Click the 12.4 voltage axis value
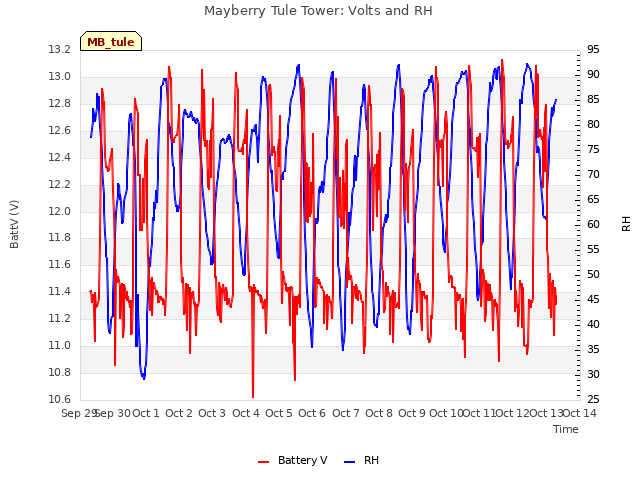Viewport: 640px width, 480px height. pyautogui.click(x=60, y=157)
